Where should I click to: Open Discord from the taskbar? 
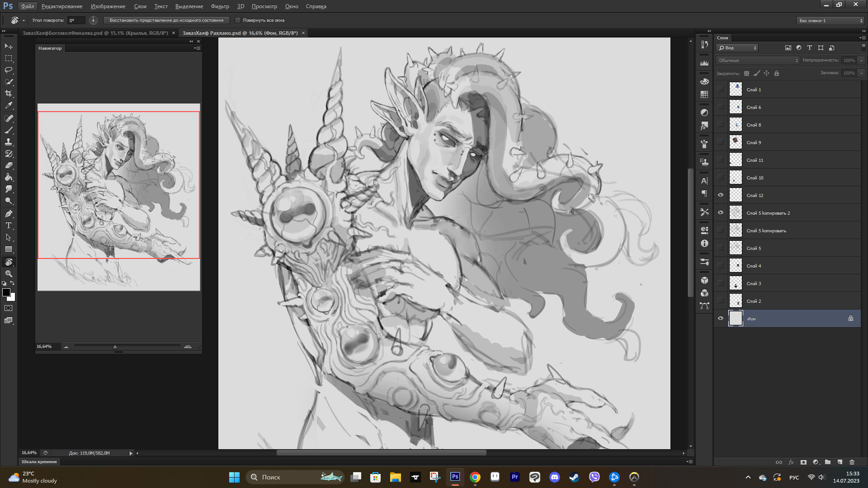[554, 477]
